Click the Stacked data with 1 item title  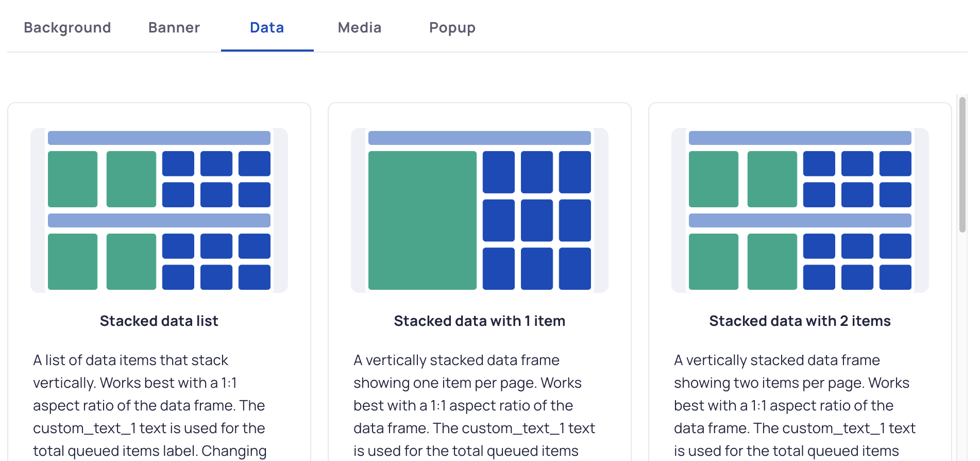click(x=480, y=321)
